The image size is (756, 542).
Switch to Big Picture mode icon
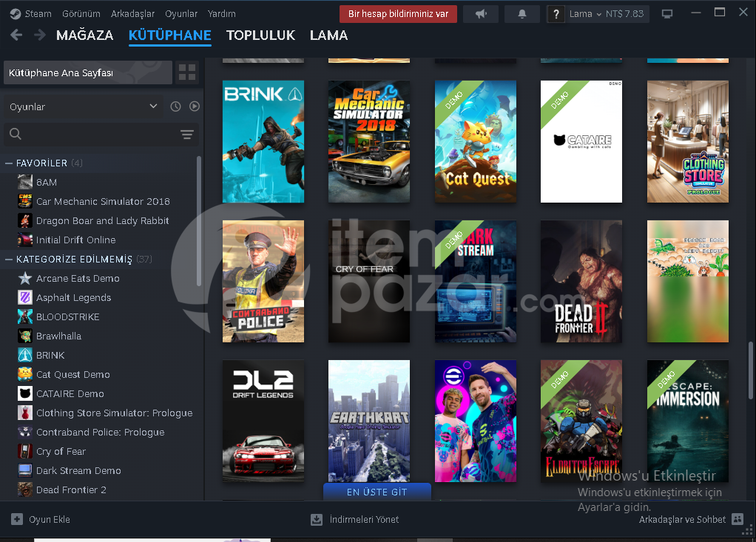tap(667, 14)
